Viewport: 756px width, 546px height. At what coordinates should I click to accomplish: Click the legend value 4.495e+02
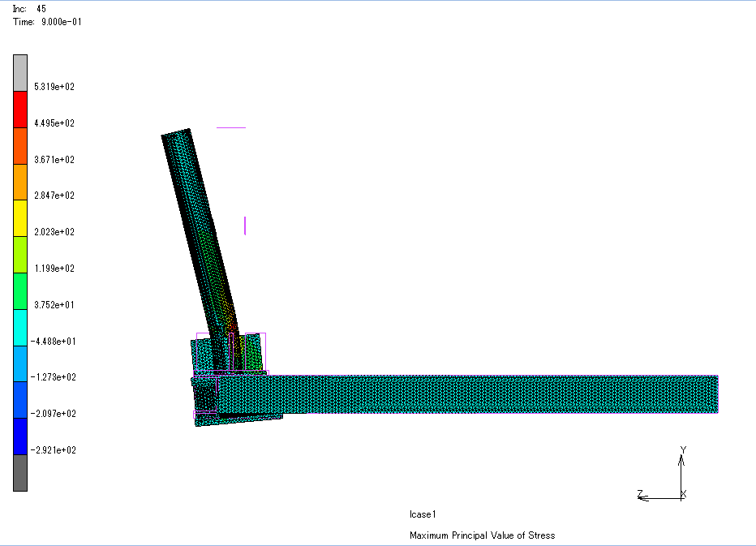click(x=54, y=123)
